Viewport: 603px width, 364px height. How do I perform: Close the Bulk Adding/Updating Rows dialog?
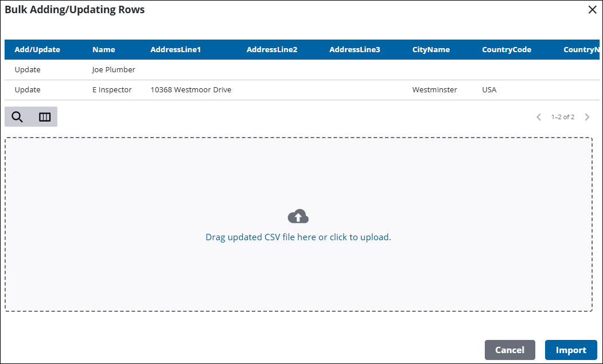(592, 10)
